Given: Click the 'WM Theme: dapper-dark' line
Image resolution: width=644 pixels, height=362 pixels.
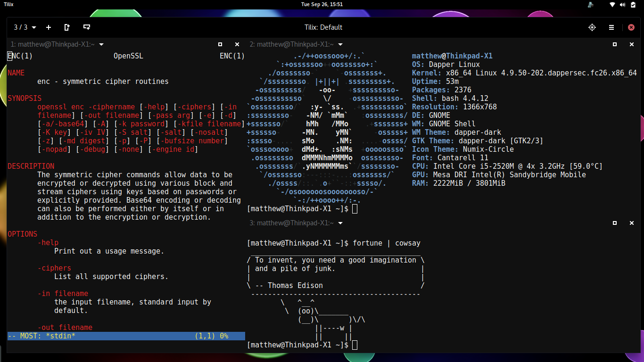Looking at the screenshot, I should pos(457,132).
